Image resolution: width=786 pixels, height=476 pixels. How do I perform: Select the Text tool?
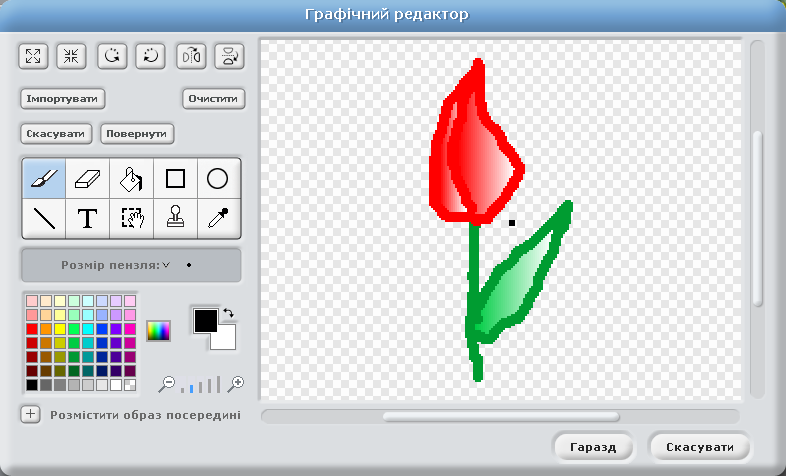88,218
